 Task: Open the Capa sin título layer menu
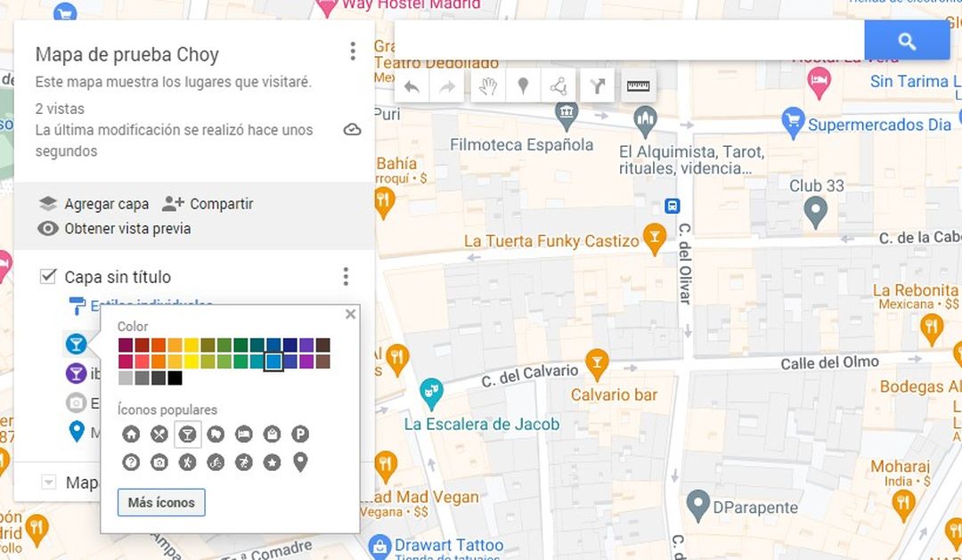click(346, 277)
